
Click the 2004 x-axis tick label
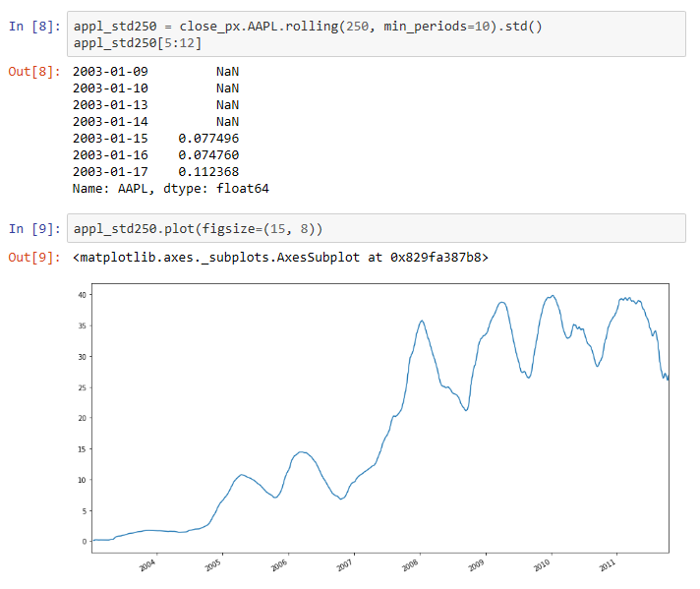coord(147,566)
